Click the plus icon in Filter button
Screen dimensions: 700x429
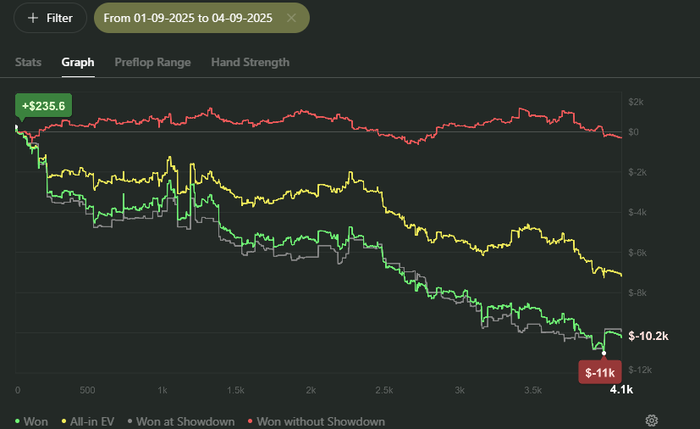(33, 18)
